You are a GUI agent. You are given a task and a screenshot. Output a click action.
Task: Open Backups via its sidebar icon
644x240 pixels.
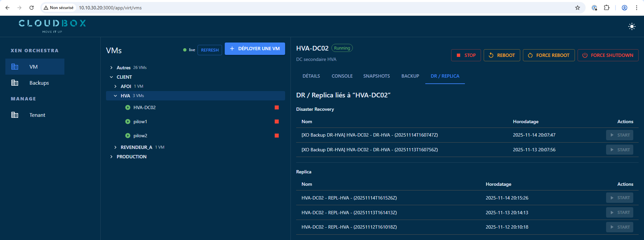tap(15, 83)
